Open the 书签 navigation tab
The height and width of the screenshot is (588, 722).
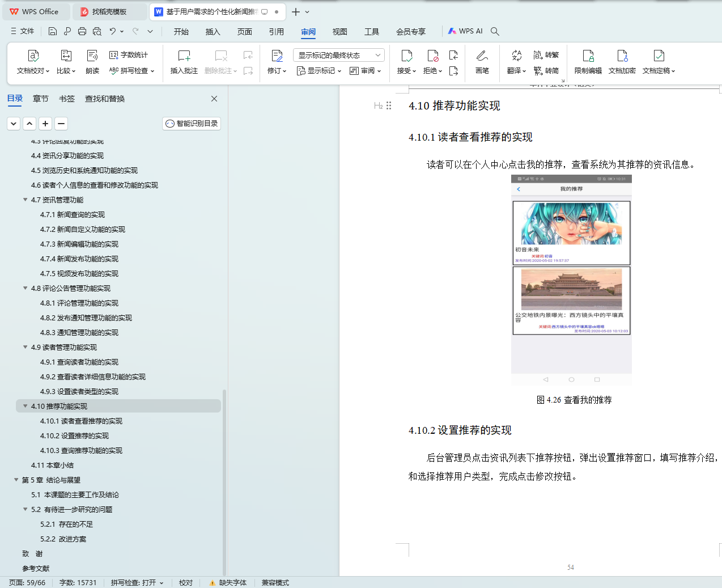(x=67, y=99)
